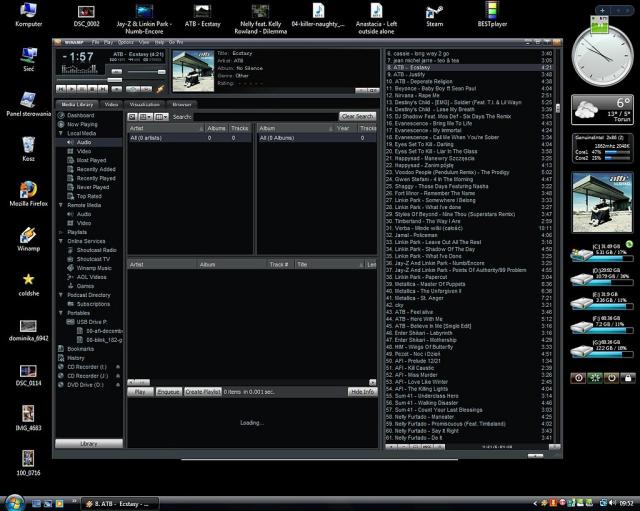The image size is (640, 511).
Task: Switch to the Visualization tab
Action: coord(144,104)
